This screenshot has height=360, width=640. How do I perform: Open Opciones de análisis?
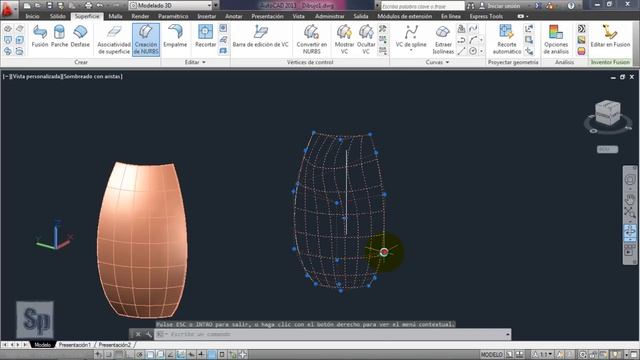click(556, 40)
